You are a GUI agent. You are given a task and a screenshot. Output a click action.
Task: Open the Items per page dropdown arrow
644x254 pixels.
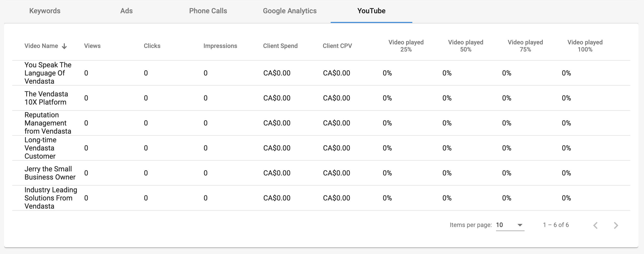(520, 225)
